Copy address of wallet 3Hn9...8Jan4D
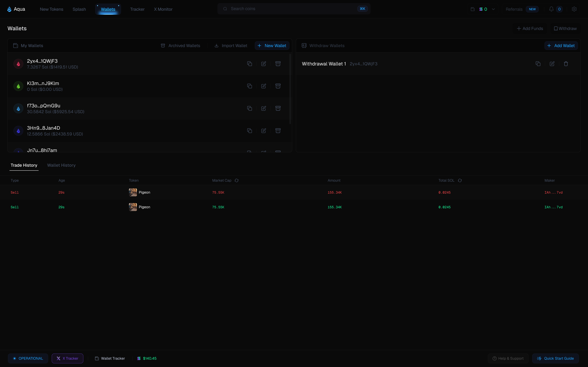588x367 pixels. [250, 131]
